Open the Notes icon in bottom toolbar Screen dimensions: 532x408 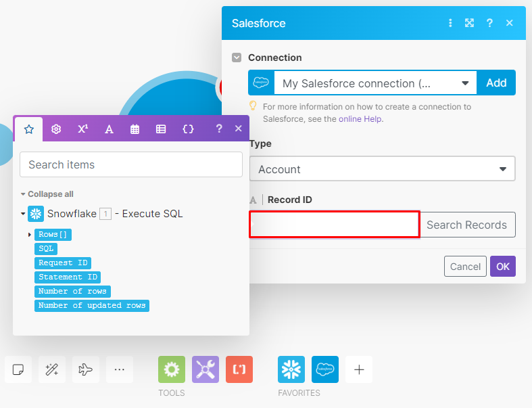coord(18,369)
